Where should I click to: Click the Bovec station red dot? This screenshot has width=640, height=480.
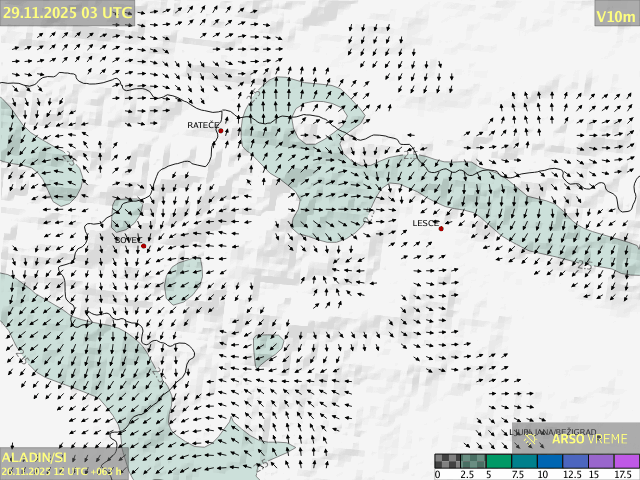(143, 246)
